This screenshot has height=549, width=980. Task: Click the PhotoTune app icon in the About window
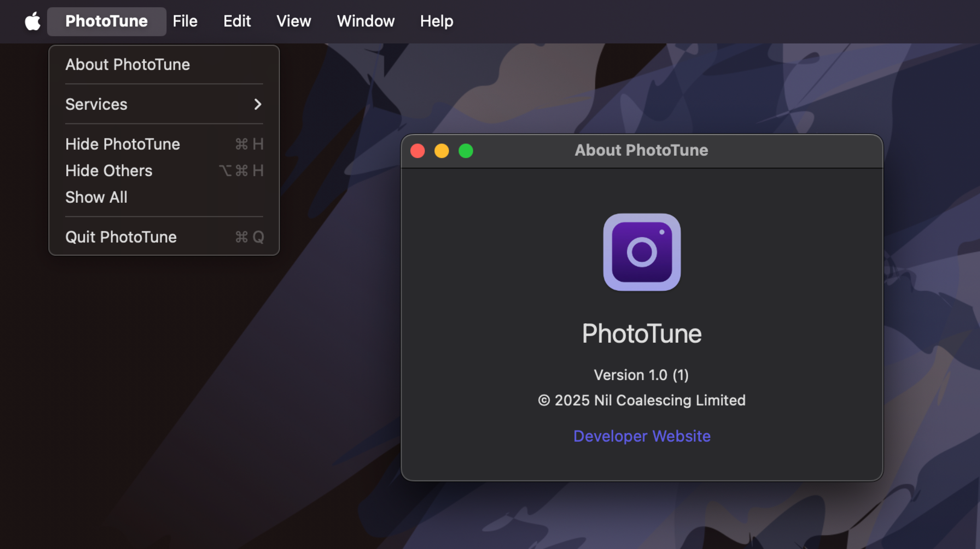641,252
